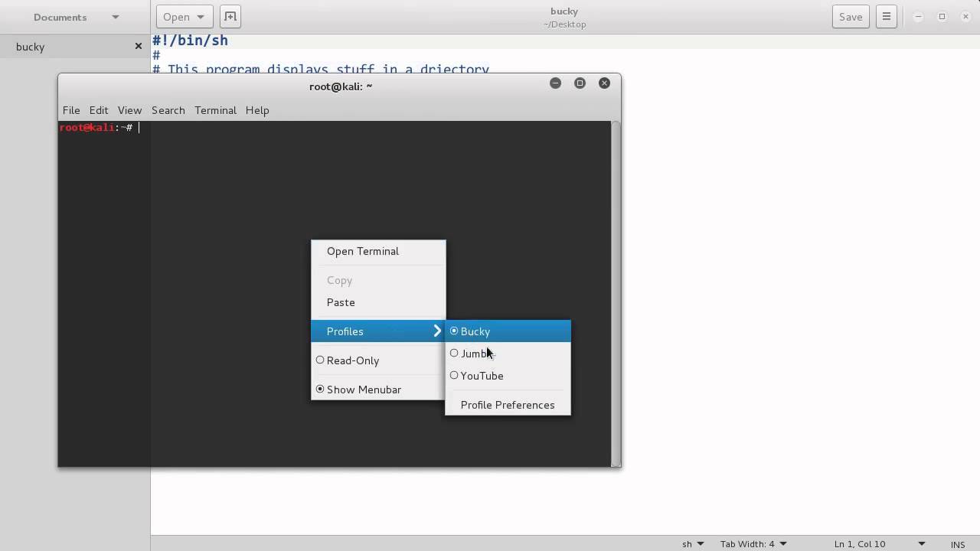Click the disabled Copy context entry
This screenshot has width=980, height=551.
[378, 280]
